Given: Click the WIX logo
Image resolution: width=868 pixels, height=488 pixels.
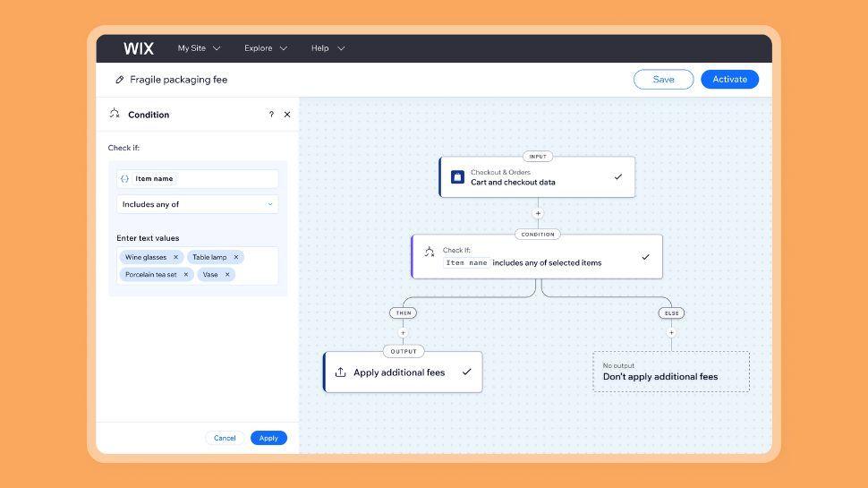Looking at the screenshot, I should pyautogui.click(x=139, y=48).
